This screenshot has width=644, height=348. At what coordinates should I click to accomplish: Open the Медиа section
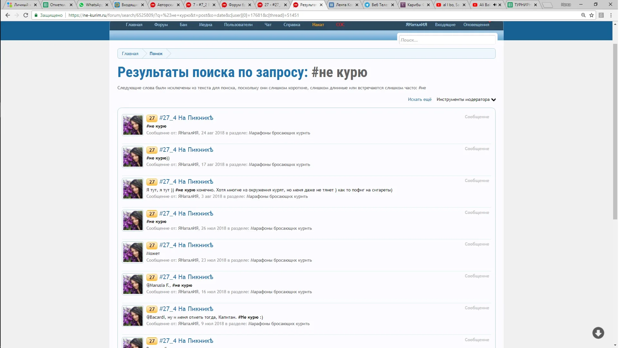(205, 24)
